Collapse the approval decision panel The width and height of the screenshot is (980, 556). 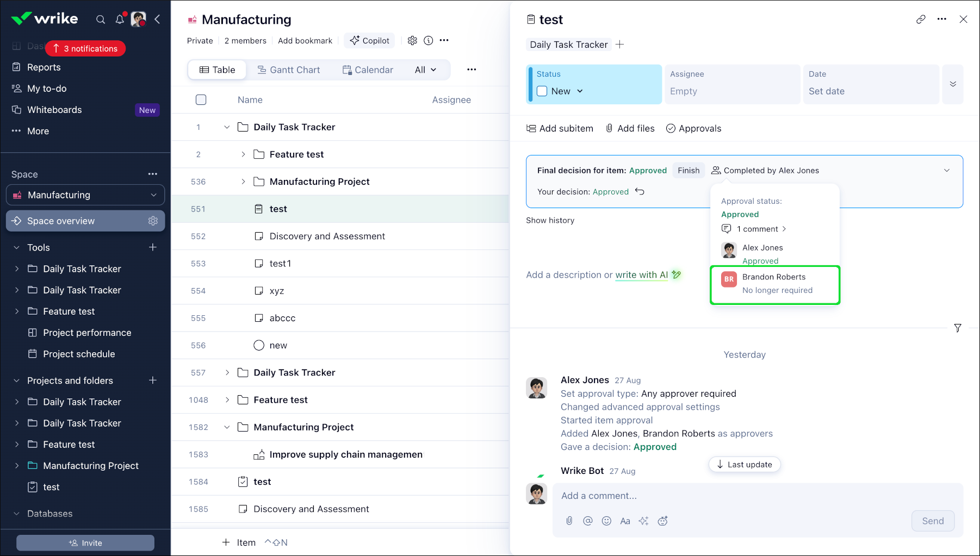point(947,170)
